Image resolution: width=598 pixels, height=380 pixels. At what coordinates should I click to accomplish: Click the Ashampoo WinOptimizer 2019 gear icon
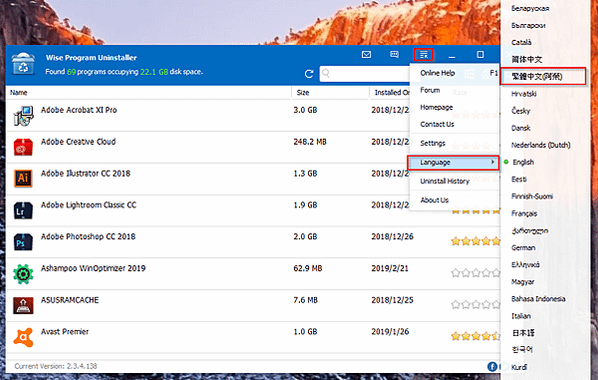pyautogui.click(x=23, y=274)
